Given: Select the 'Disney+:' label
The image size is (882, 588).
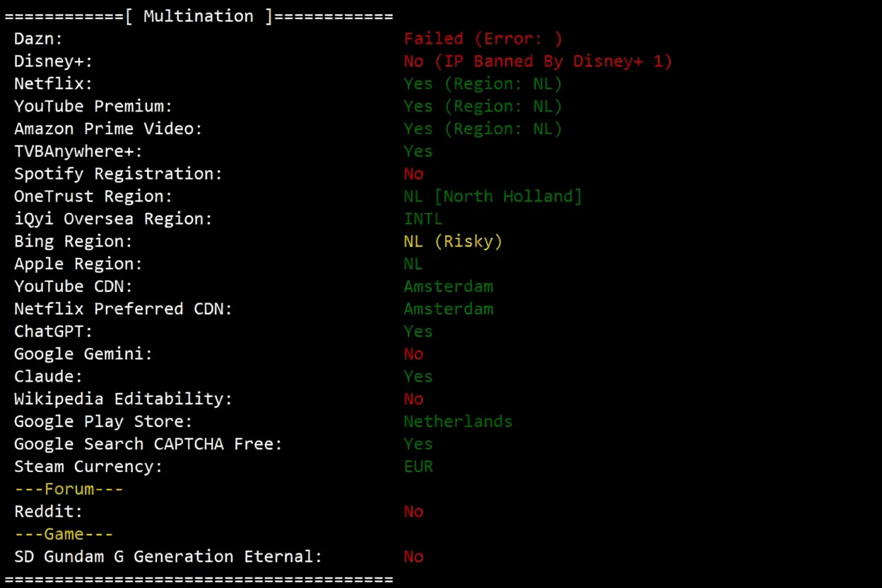Looking at the screenshot, I should pos(53,61).
